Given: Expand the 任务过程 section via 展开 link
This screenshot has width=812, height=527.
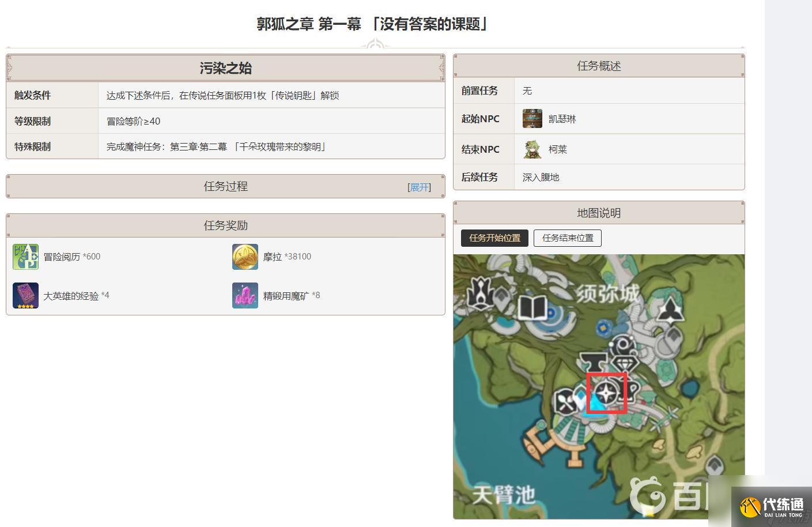Looking at the screenshot, I should coord(419,187).
